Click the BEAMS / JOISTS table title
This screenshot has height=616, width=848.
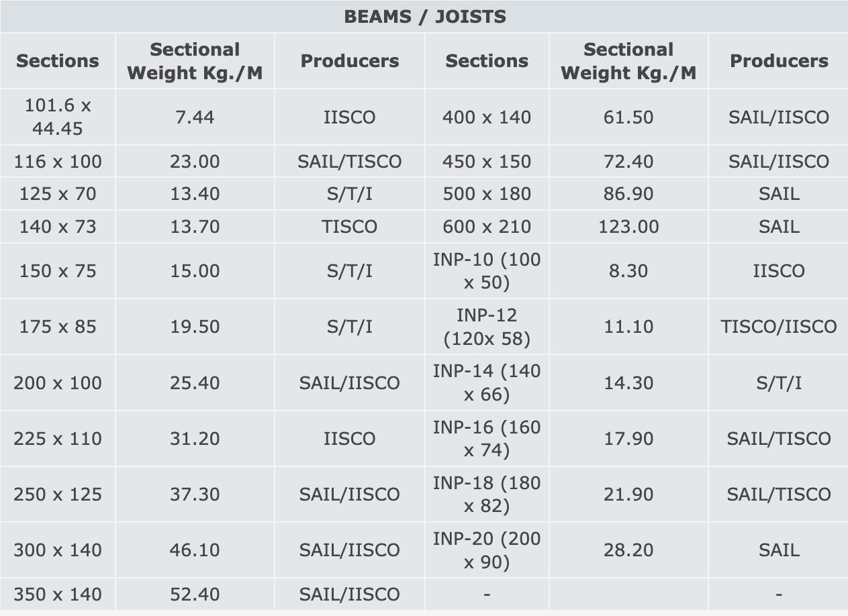tap(424, 17)
